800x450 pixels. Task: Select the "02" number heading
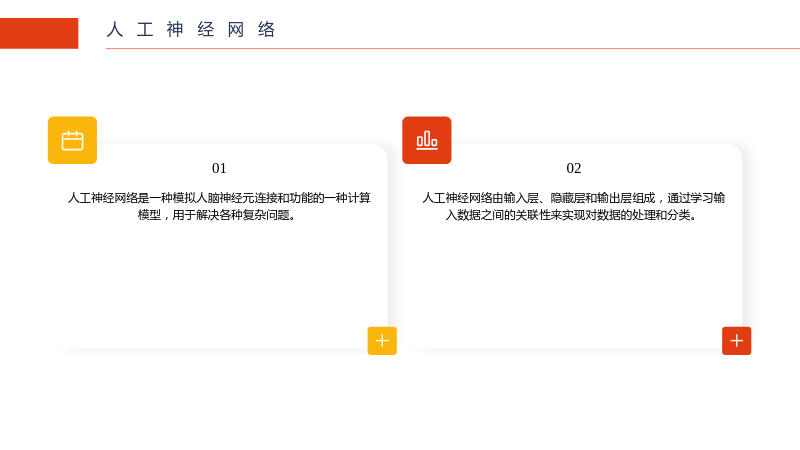[x=573, y=168]
